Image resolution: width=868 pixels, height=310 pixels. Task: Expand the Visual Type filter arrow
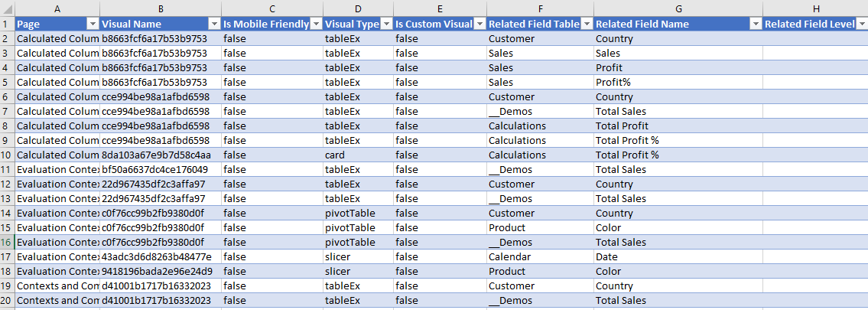click(x=386, y=24)
